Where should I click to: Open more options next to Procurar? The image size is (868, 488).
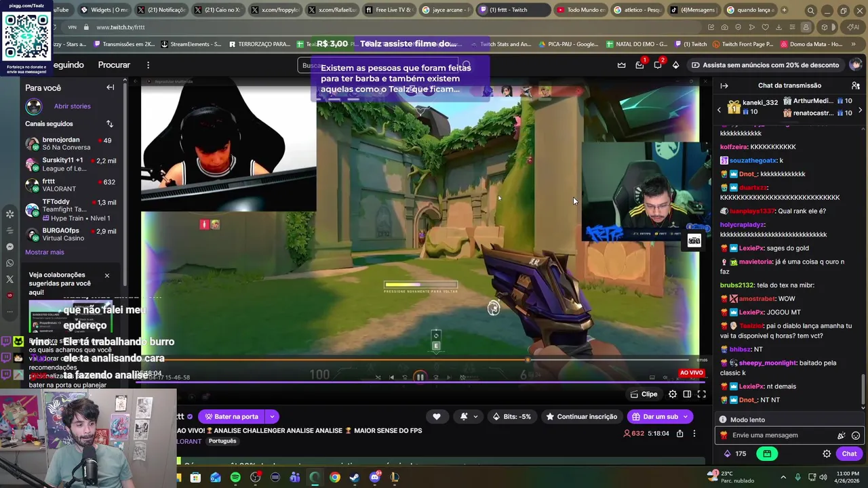click(x=148, y=65)
